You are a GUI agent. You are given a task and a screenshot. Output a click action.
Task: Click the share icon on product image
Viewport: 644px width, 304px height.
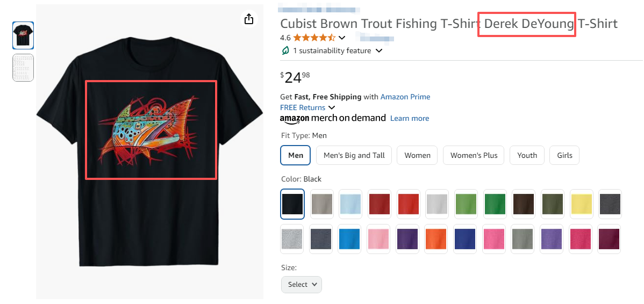(248, 19)
